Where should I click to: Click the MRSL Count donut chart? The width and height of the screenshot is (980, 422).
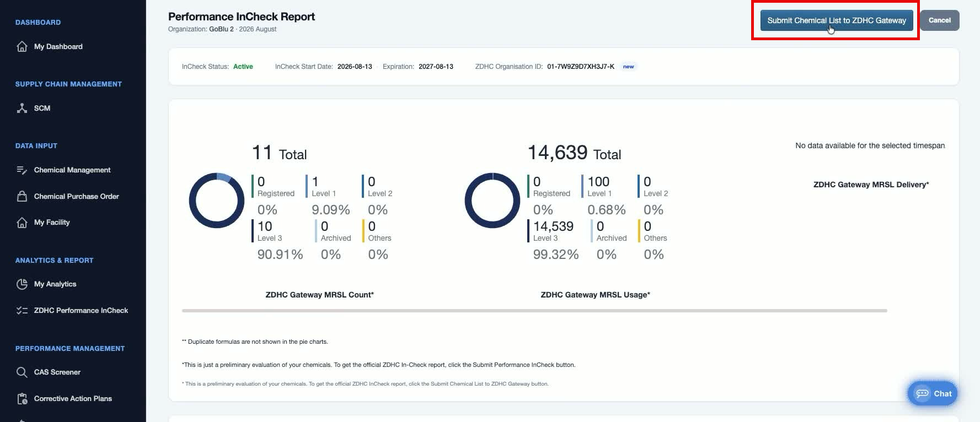[x=217, y=201]
